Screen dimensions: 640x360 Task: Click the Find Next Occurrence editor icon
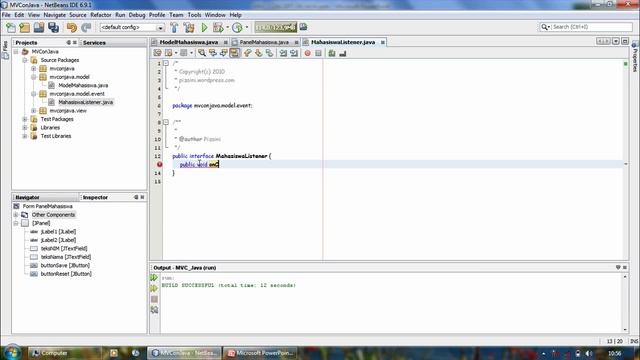pos(223,53)
